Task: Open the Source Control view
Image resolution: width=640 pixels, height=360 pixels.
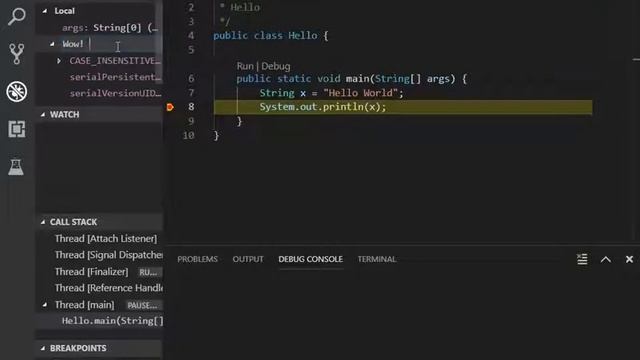Action: click(17, 53)
